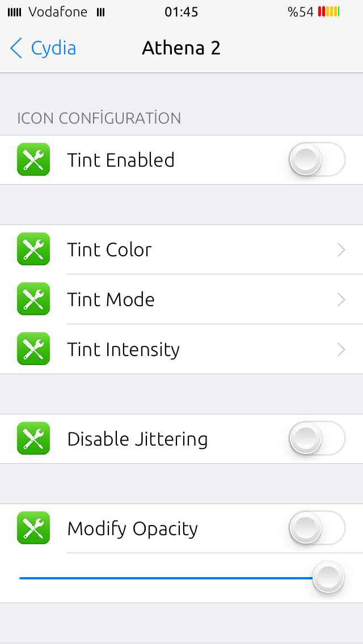Tap the back arrow chevron
Image resolution: width=363 pixels, height=644 pixels.
(16, 48)
